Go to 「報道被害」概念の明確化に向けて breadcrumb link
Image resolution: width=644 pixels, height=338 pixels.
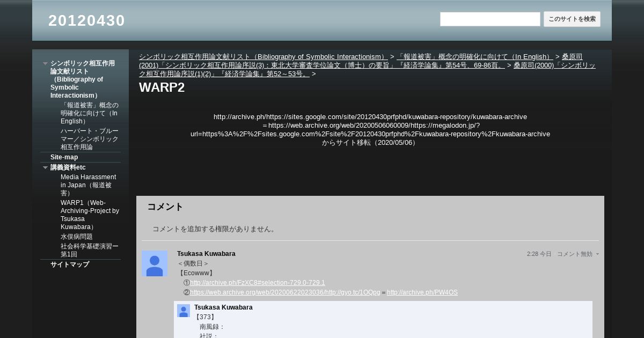pos(474,57)
